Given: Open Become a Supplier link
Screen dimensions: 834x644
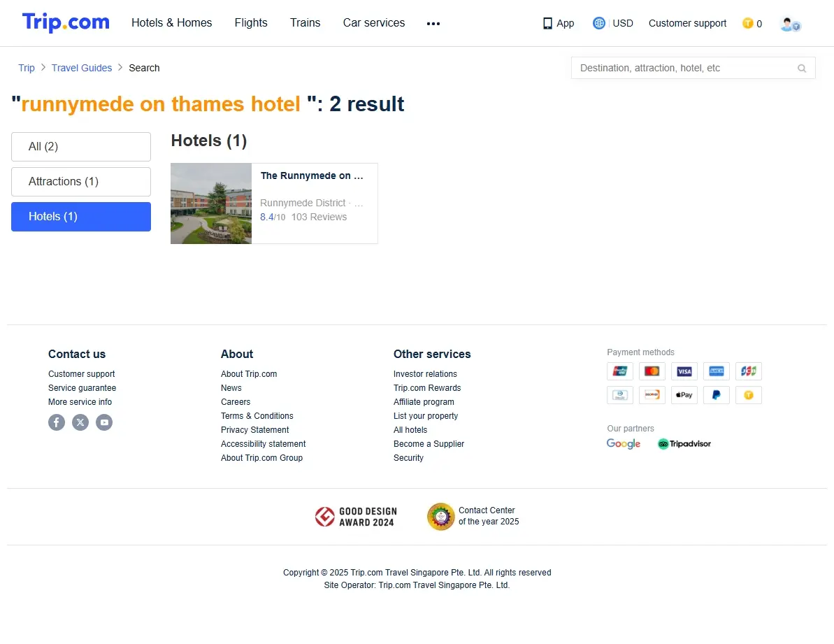Looking at the screenshot, I should point(429,444).
